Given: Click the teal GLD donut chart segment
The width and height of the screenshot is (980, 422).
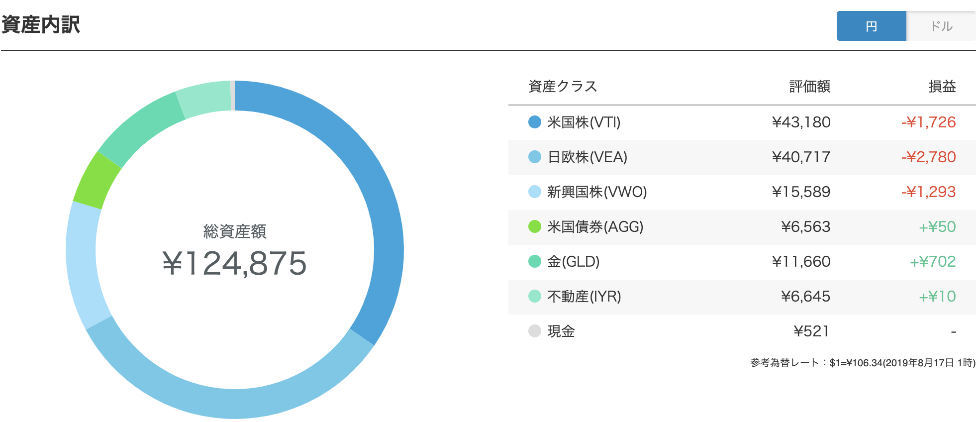Looking at the screenshot, I should 140,129.
